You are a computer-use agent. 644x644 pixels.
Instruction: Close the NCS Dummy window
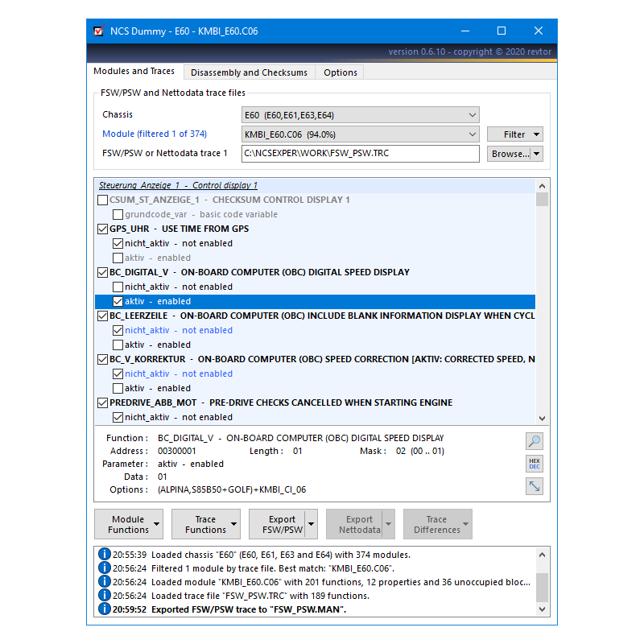[x=539, y=31]
